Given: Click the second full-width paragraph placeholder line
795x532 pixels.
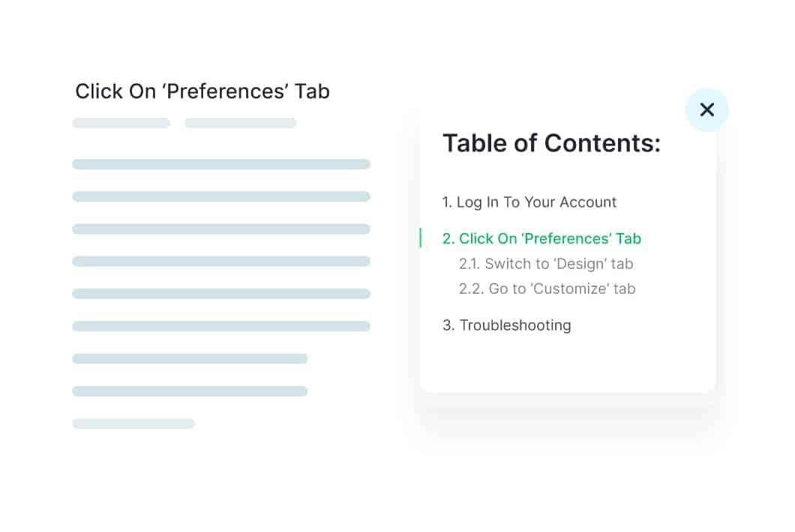Looking at the screenshot, I should point(221,196).
